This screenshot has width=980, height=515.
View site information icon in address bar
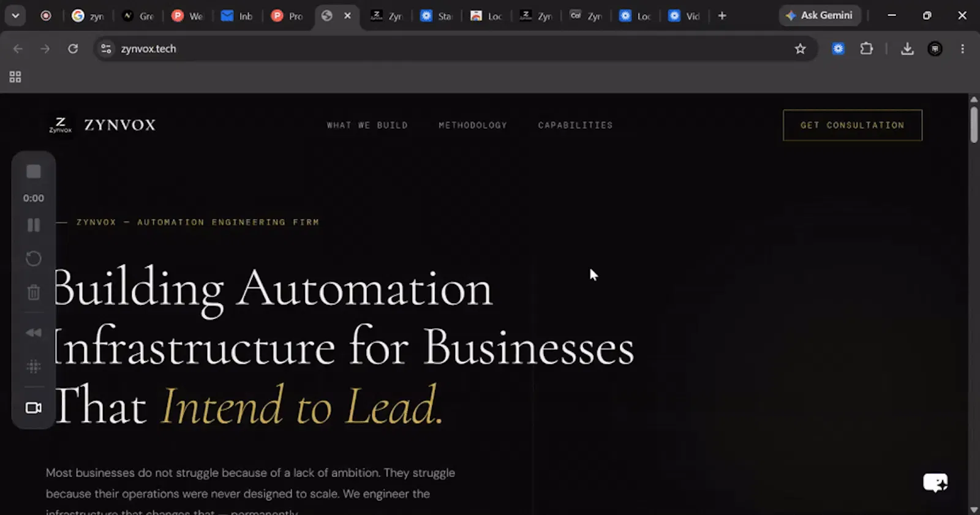pos(106,49)
